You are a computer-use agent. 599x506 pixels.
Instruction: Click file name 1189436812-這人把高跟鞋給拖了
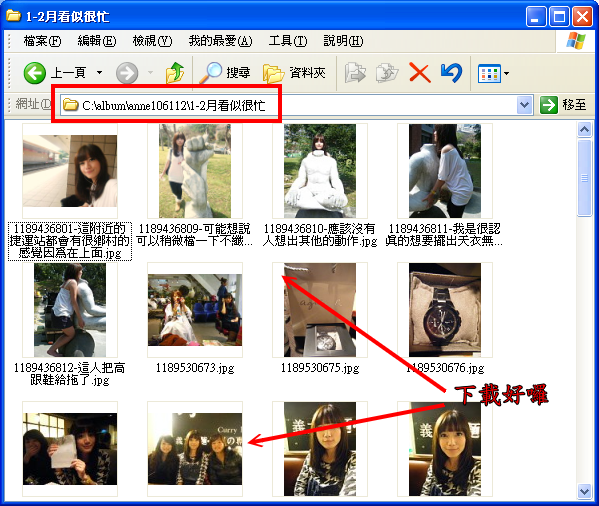pyautogui.click(x=70, y=374)
